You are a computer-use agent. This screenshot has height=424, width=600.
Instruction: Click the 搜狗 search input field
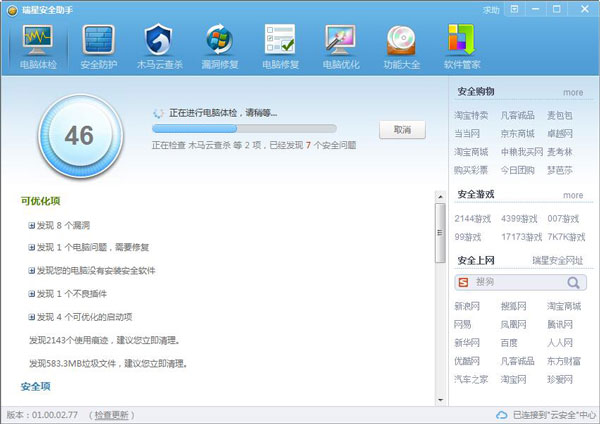point(518,282)
